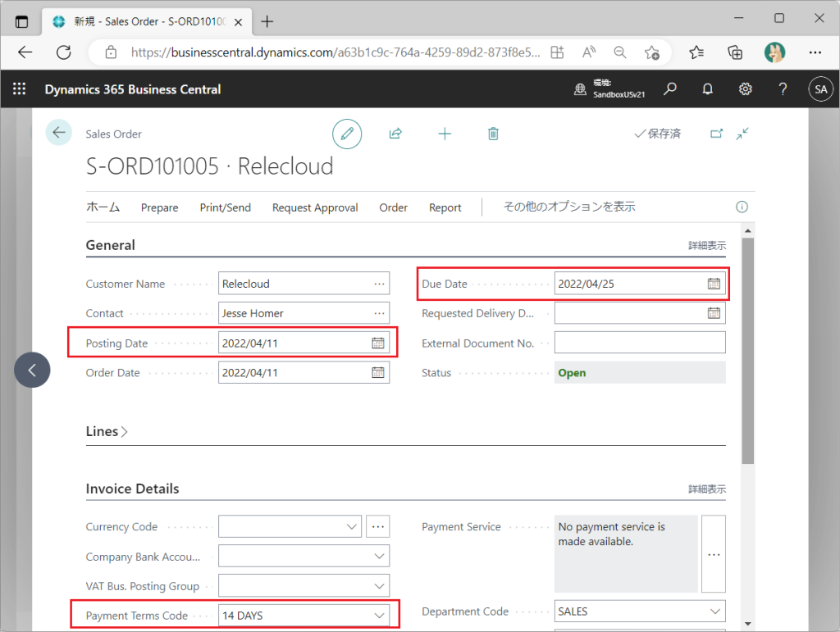Click the Contact lookup ellipsis

pyautogui.click(x=379, y=313)
